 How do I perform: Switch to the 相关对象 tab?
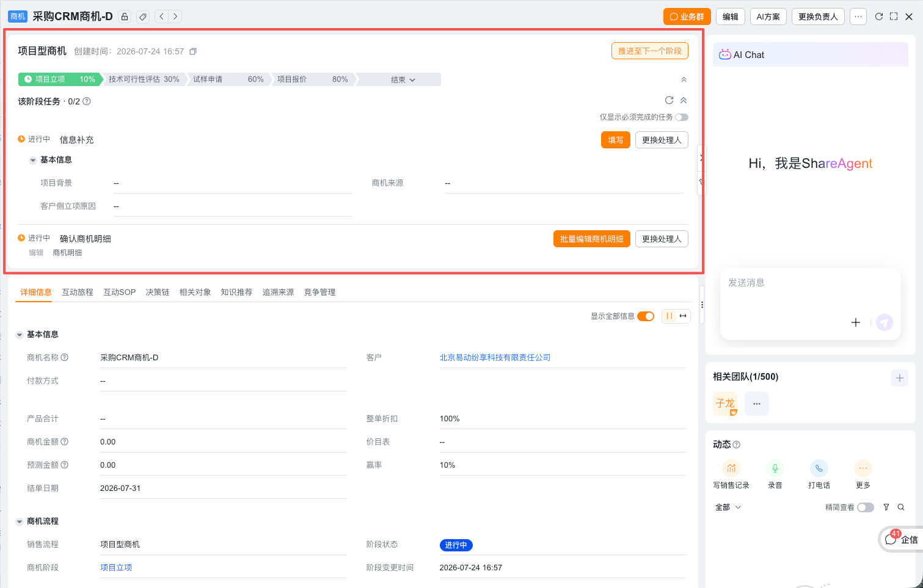195,292
